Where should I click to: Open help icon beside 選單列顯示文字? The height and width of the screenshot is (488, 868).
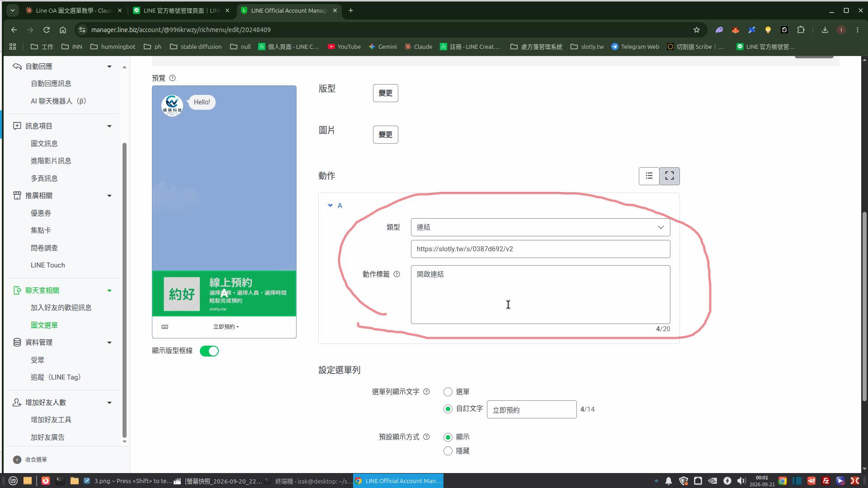click(426, 392)
